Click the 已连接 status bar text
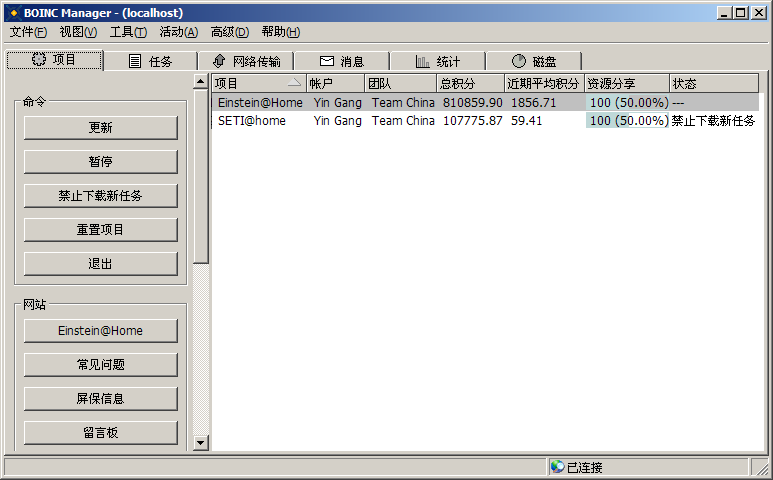This screenshot has width=773, height=480. (x=584, y=467)
